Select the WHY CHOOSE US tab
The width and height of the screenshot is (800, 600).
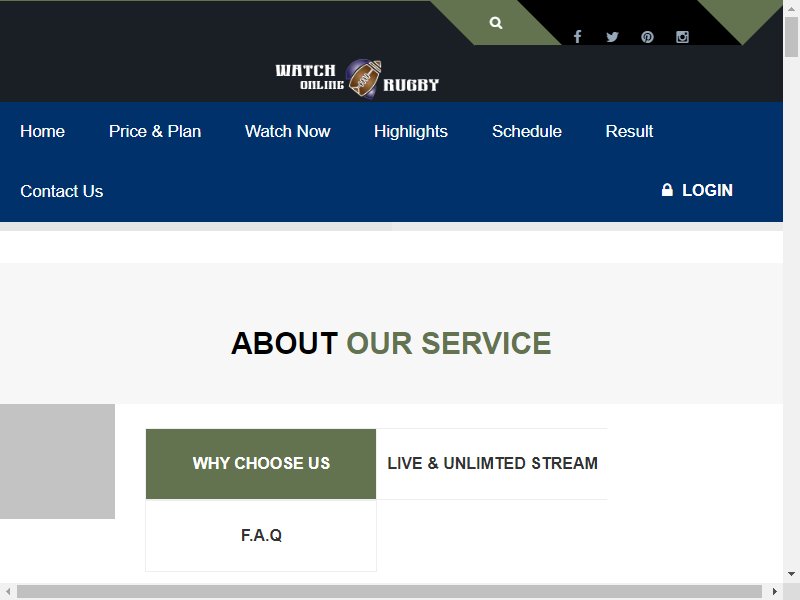pos(261,464)
